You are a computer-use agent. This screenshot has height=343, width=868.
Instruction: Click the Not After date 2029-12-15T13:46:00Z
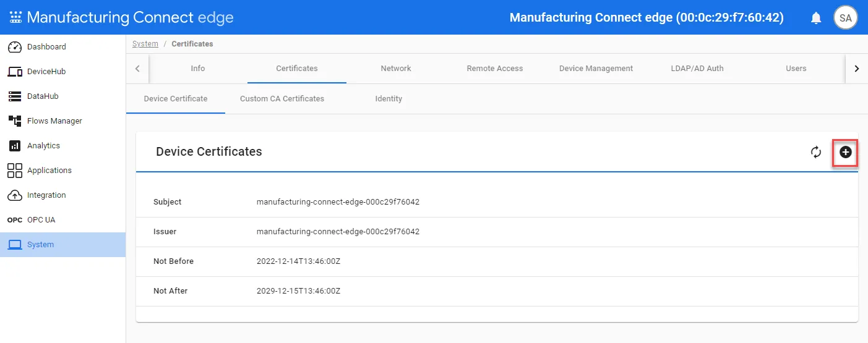pos(299,291)
